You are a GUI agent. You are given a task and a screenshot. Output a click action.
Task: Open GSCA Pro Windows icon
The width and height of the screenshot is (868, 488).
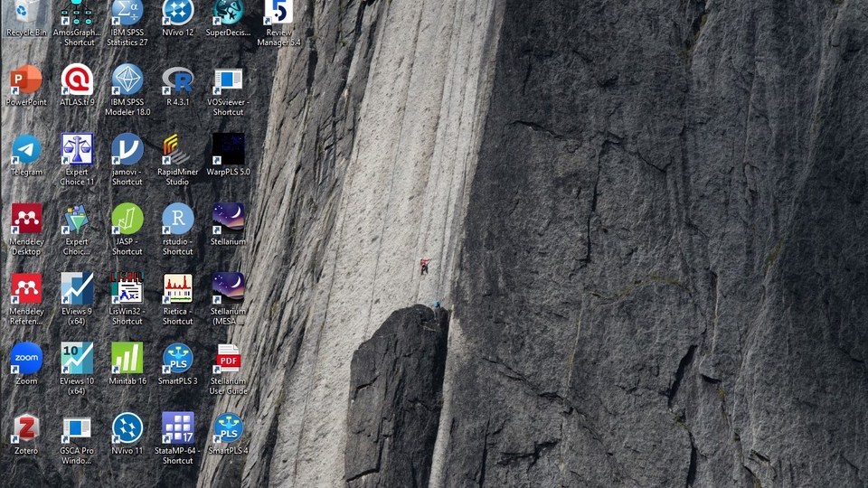coord(77,439)
